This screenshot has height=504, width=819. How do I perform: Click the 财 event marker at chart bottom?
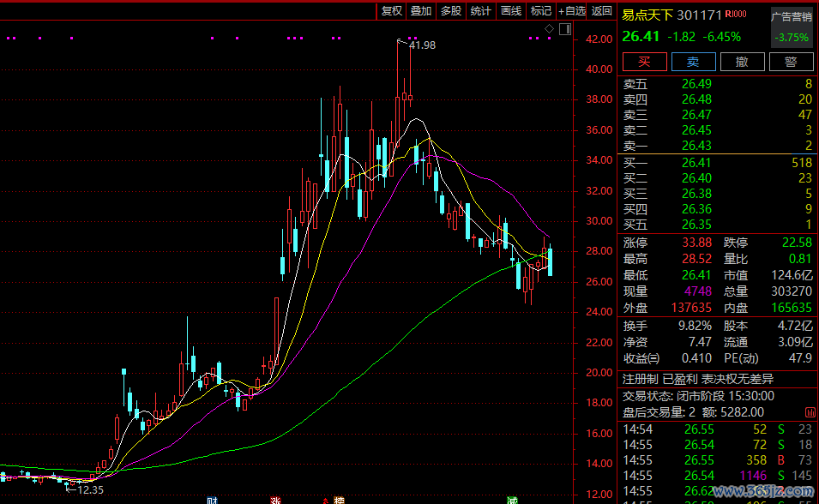click(x=212, y=501)
